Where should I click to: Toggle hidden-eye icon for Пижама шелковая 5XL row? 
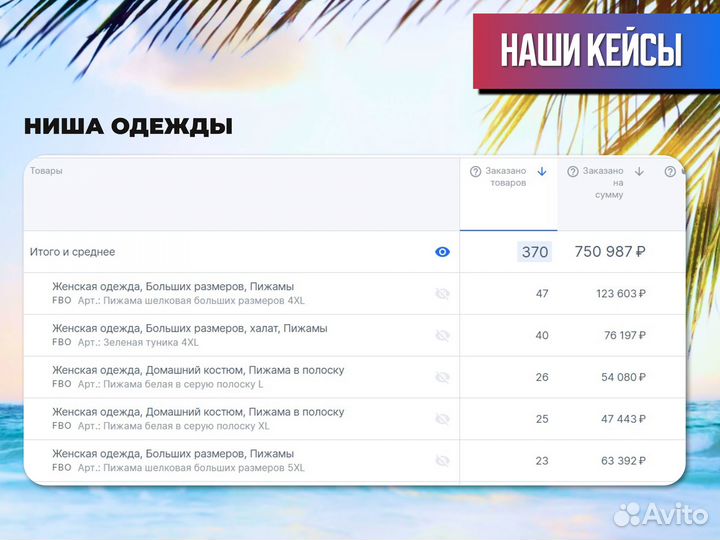442,461
